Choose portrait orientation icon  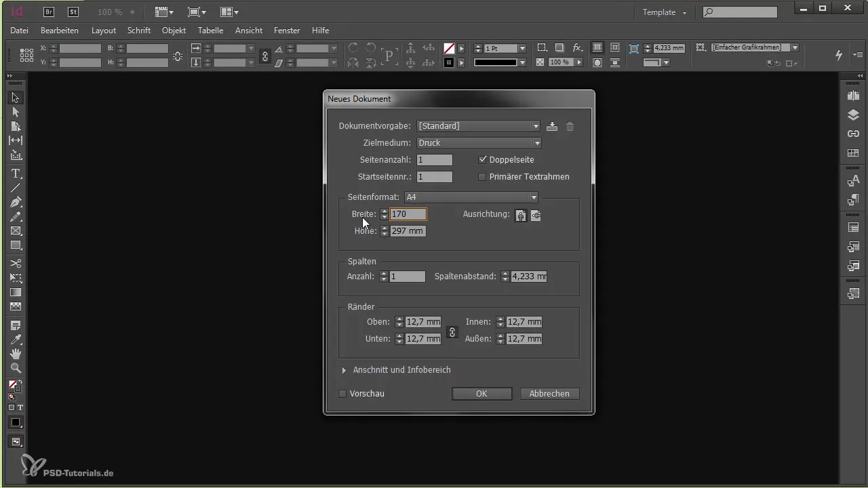click(x=521, y=216)
